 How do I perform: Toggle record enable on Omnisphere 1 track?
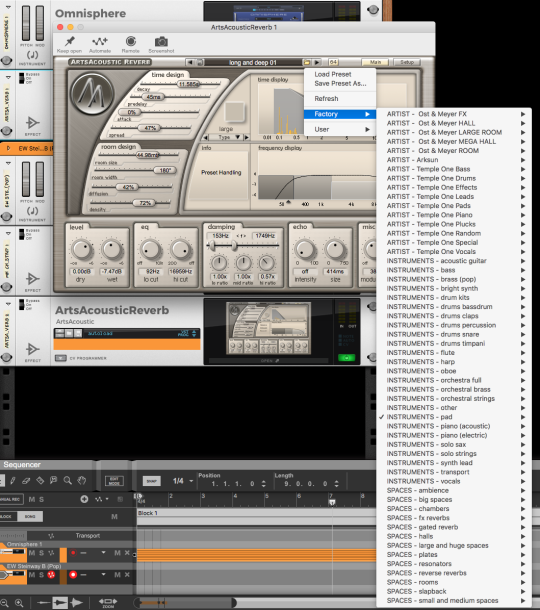pos(73,553)
